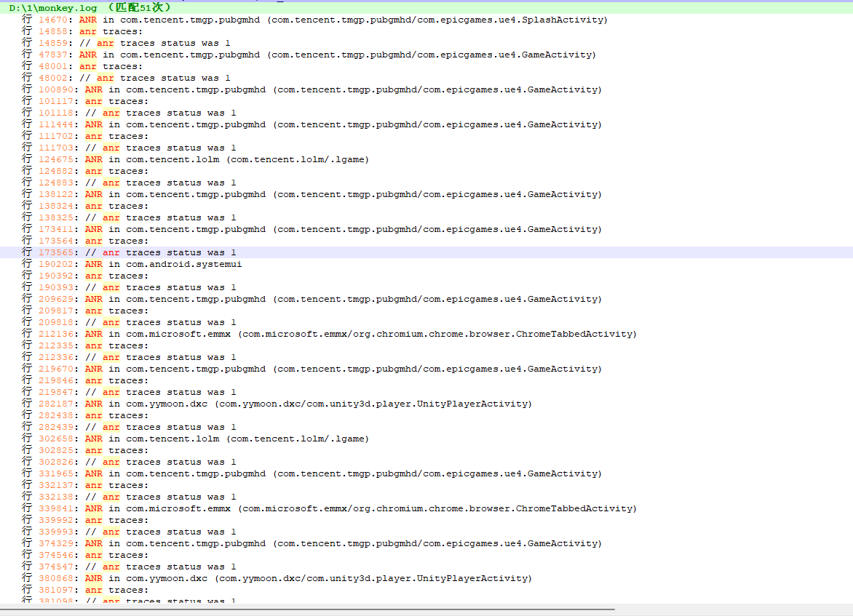Select result line 209817 anr traces
Viewport: 853px width, 616px height.
tap(426, 311)
